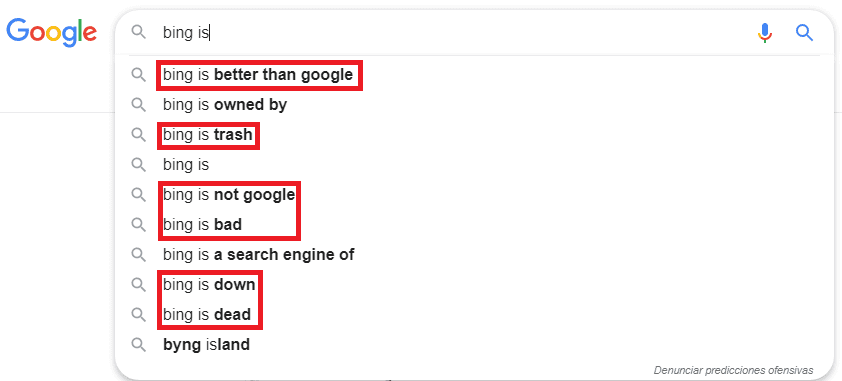The width and height of the screenshot is (842, 381).
Task: Click magnifier icon beside 'bing is trash'
Action: click(139, 135)
